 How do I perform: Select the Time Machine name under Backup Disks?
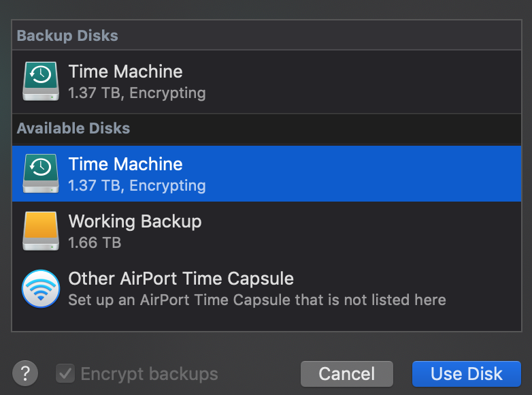(x=125, y=72)
